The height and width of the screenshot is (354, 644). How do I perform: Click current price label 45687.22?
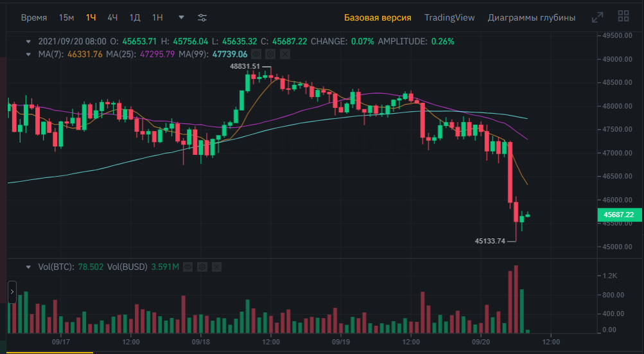(x=620, y=215)
